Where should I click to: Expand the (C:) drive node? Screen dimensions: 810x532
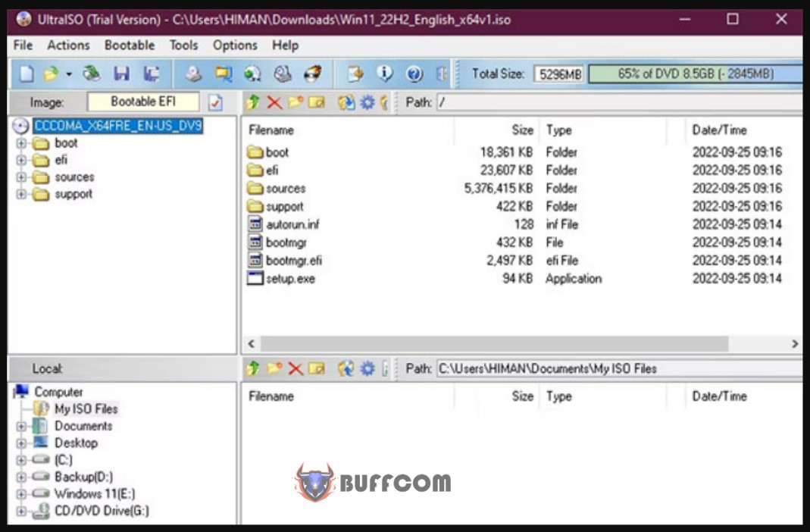(x=21, y=460)
